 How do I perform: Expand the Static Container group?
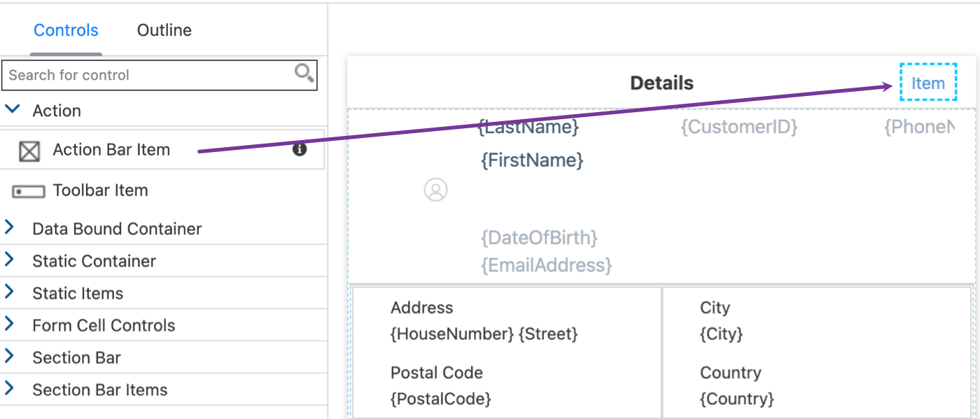10,260
